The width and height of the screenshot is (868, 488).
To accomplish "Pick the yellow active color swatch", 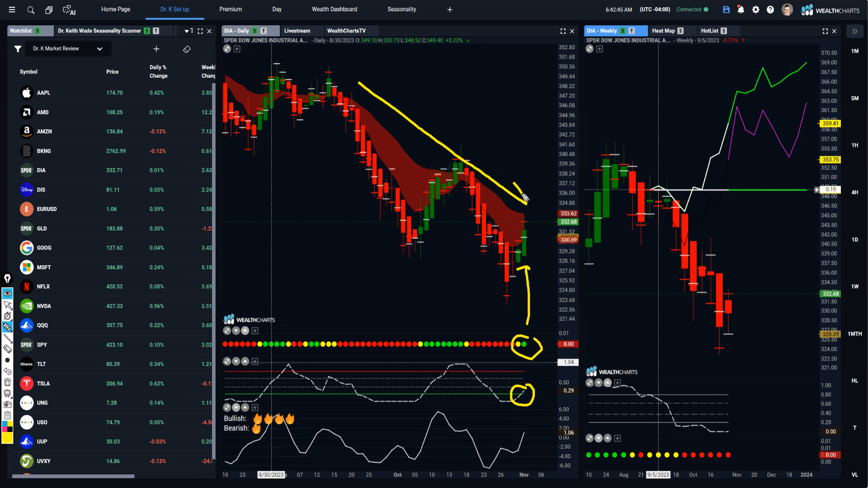I will coord(7,437).
